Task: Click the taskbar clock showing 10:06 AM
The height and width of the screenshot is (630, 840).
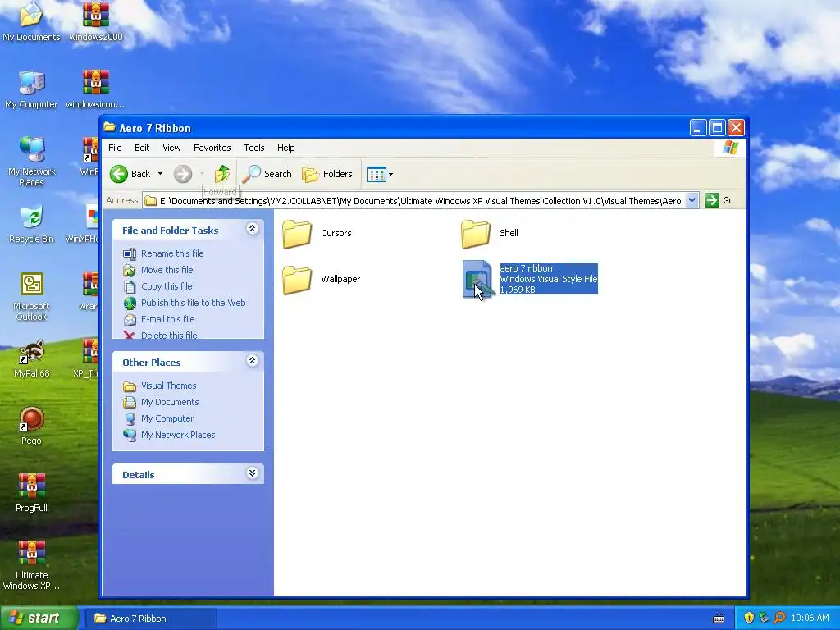Action: tap(810, 619)
